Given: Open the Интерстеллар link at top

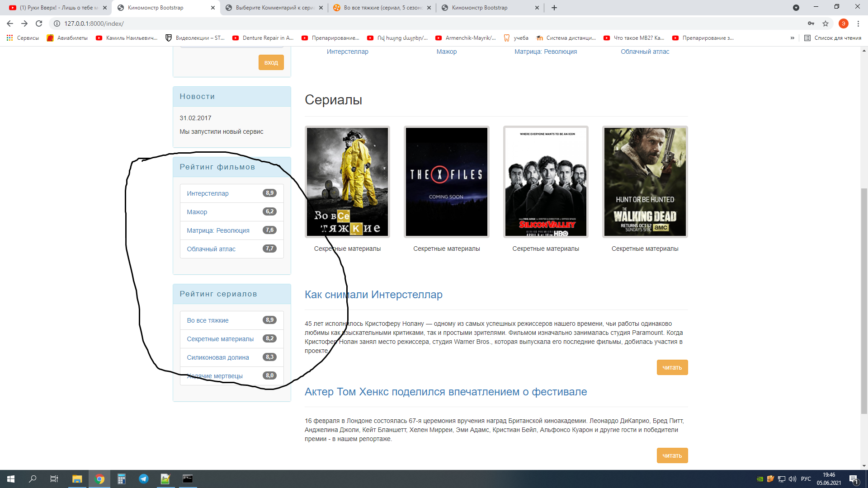Looking at the screenshot, I should 347,52.
